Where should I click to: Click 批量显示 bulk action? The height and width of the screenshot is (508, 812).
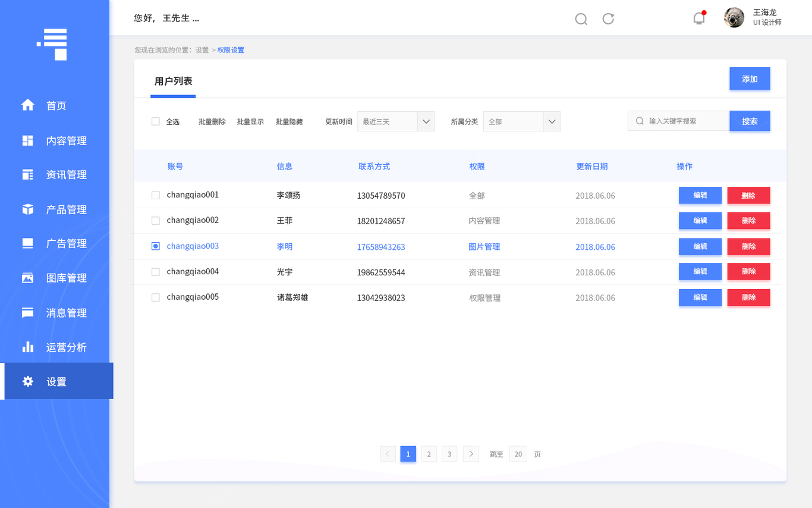250,121
